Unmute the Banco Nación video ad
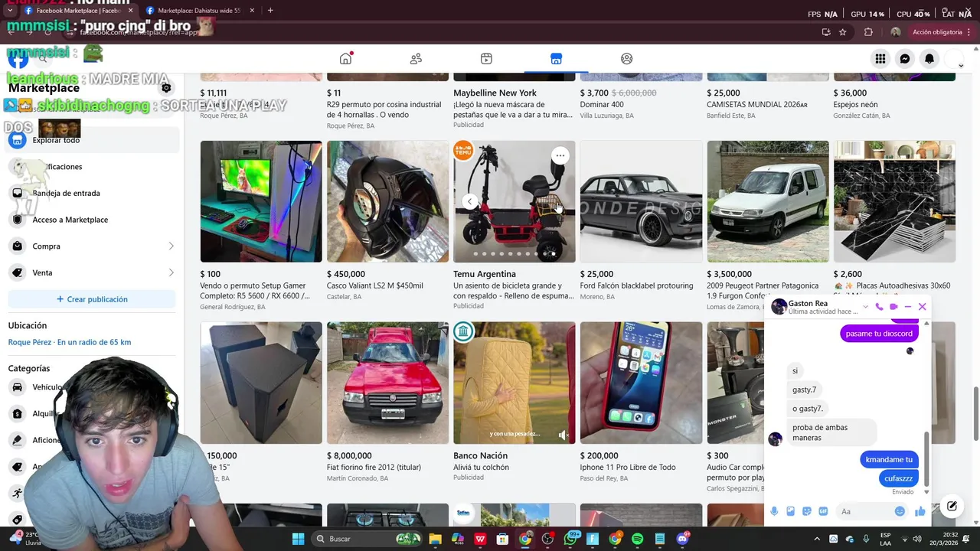Image resolution: width=980 pixels, height=551 pixels. [x=563, y=435]
